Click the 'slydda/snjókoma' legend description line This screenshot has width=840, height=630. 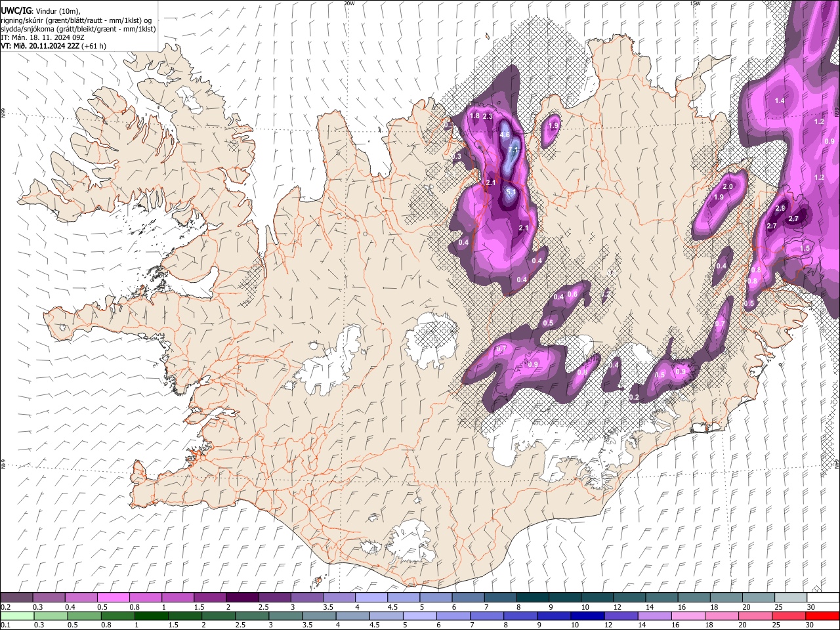[78, 29]
